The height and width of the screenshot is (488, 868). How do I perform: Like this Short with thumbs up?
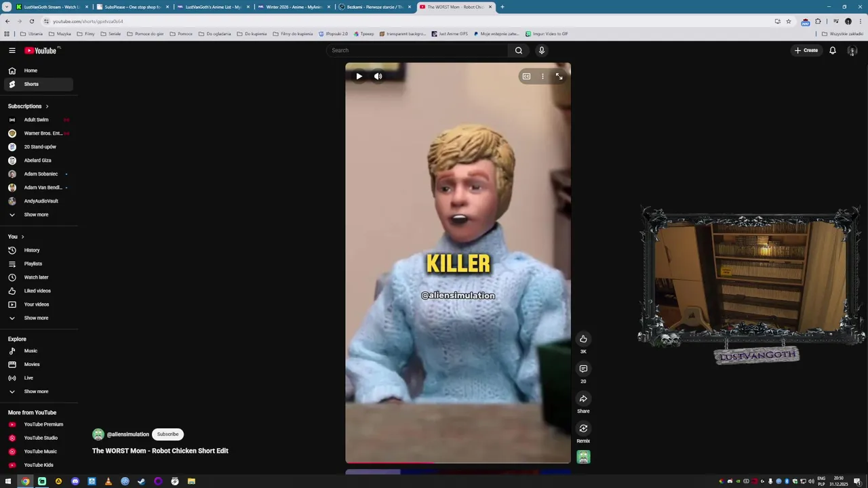click(x=583, y=339)
